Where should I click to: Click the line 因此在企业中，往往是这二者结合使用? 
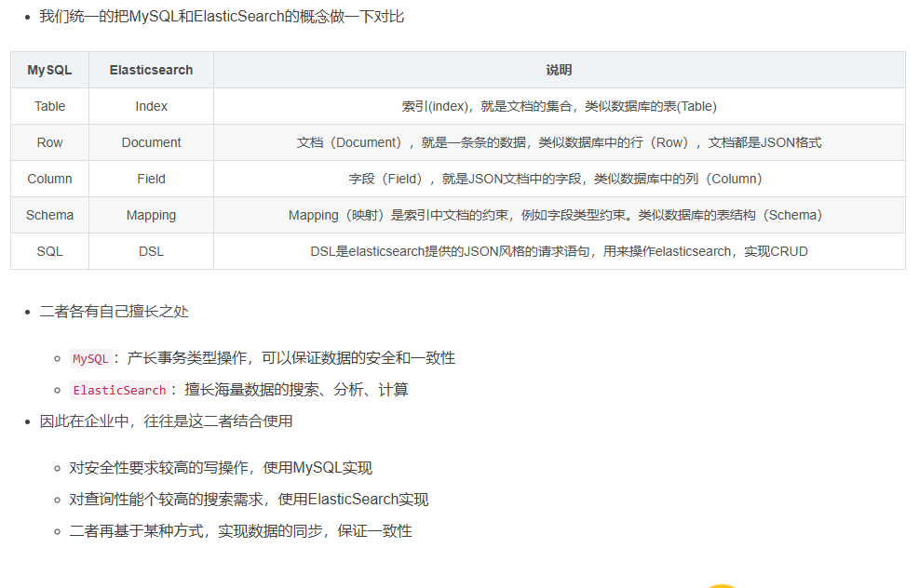166,421
